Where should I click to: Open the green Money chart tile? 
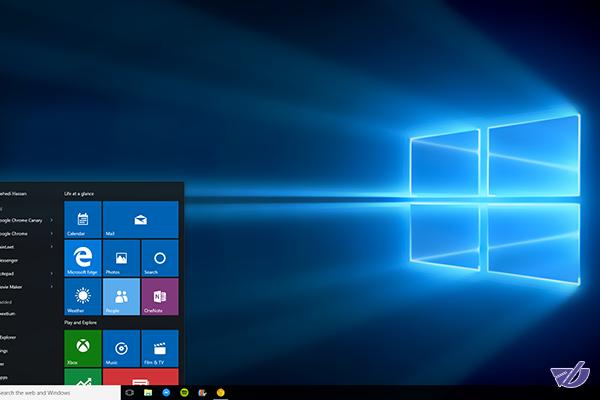pos(83,377)
